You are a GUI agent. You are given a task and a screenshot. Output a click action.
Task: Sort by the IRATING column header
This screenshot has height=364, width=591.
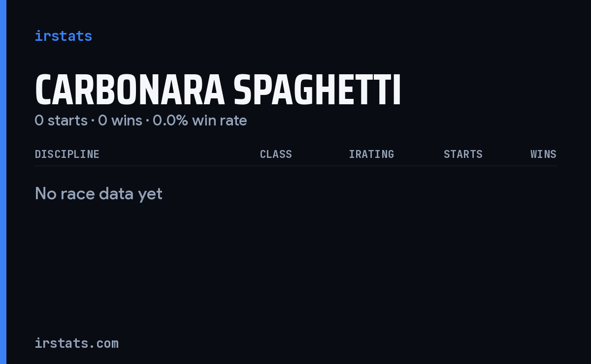(x=371, y=154)
